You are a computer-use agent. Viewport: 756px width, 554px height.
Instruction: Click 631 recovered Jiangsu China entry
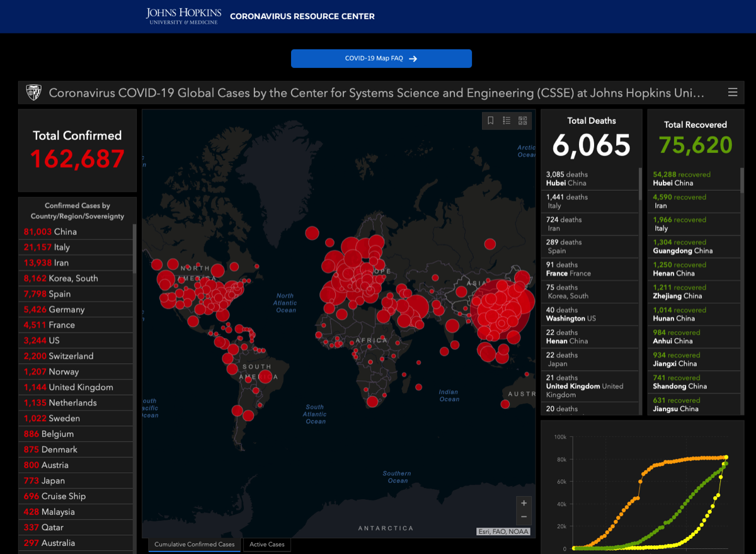click(x=694, y=405)
